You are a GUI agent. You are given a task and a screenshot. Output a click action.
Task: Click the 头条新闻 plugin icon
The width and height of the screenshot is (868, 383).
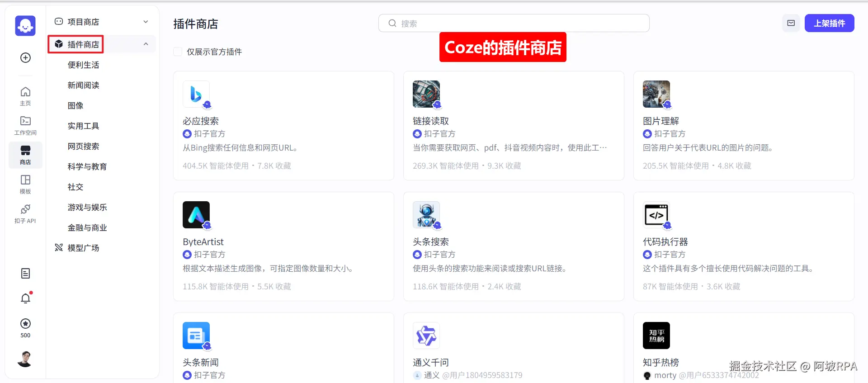pyautogui.click(x=196, y=336)
